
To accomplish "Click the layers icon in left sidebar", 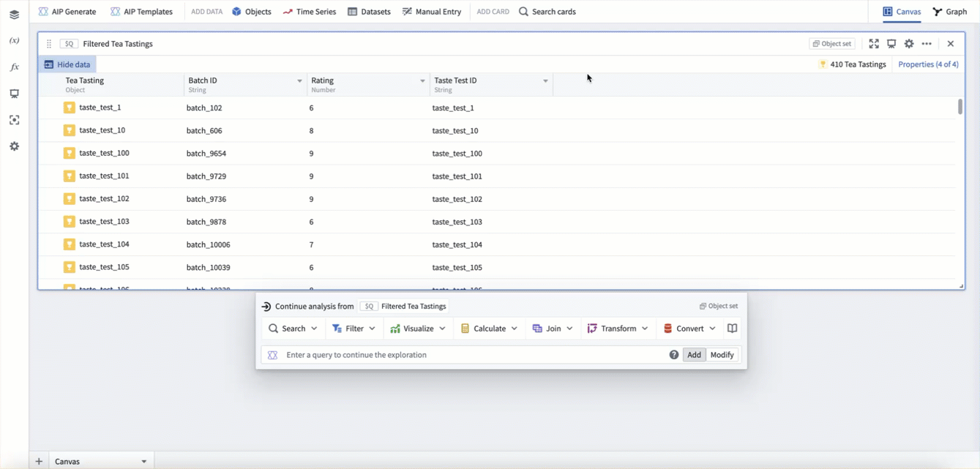I will [x=14, y=15].
